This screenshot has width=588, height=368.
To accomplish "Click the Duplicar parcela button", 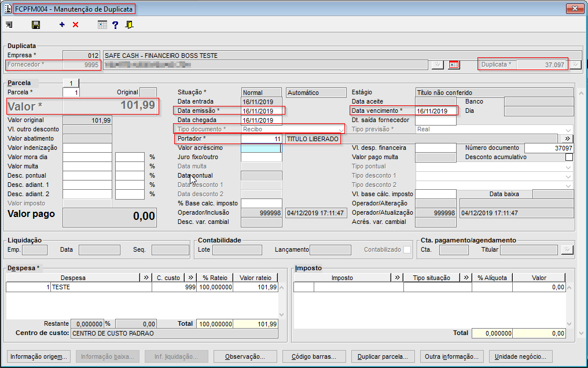I will point(383,356).
